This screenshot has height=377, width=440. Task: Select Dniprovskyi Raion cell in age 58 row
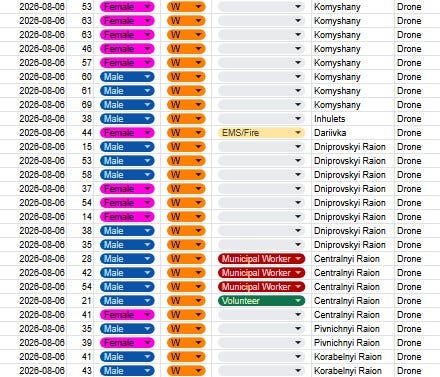click(353, 175)
